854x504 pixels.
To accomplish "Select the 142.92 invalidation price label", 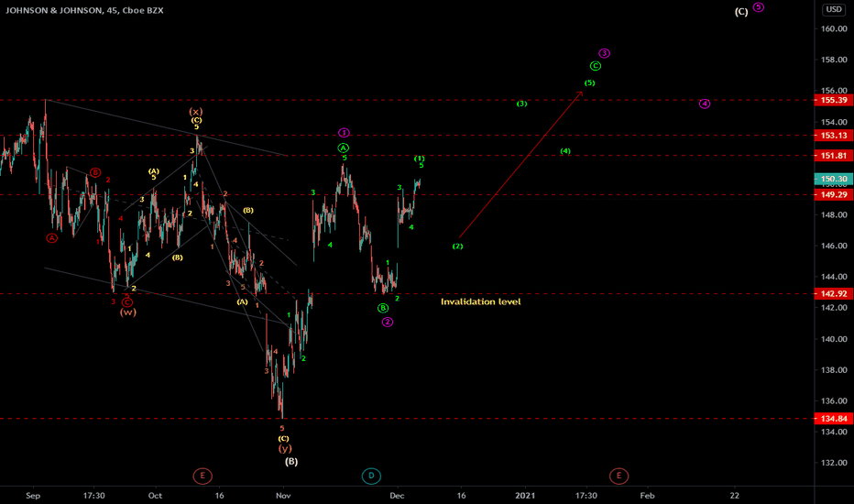I will [833, 293].
